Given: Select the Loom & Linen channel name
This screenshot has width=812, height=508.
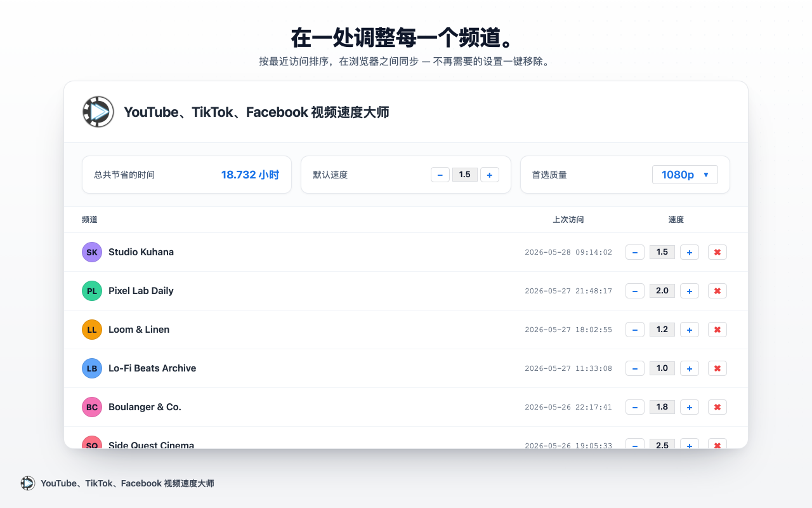Looking at the screenshot, I should point(139,330).
